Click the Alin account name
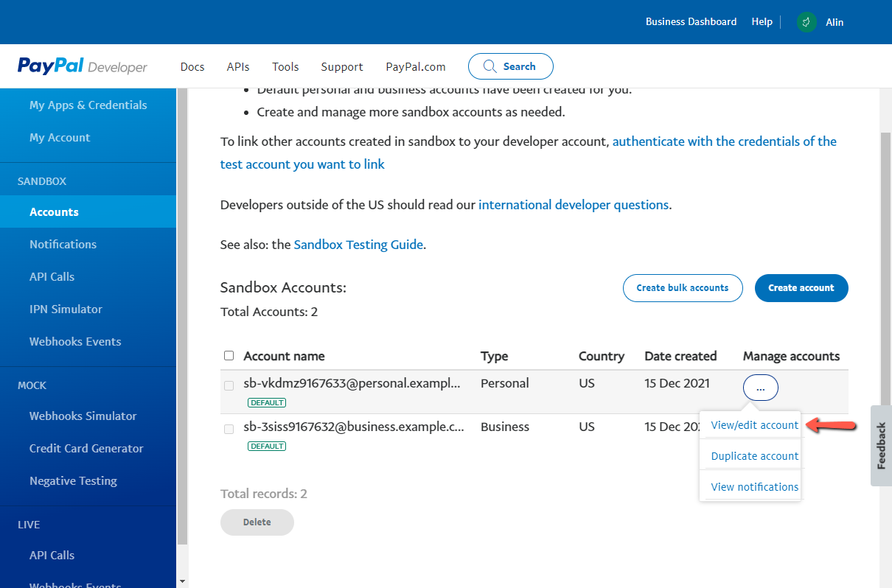This screenshot has height=588, width=892. [834, 22]
